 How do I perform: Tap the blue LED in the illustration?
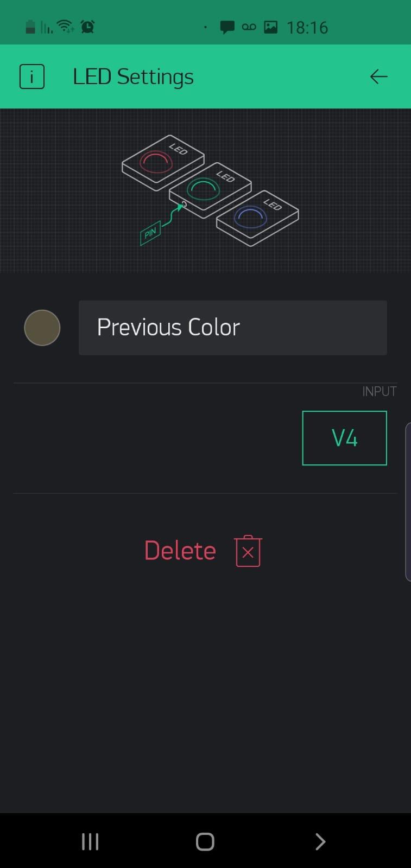[x=251, y=218]
